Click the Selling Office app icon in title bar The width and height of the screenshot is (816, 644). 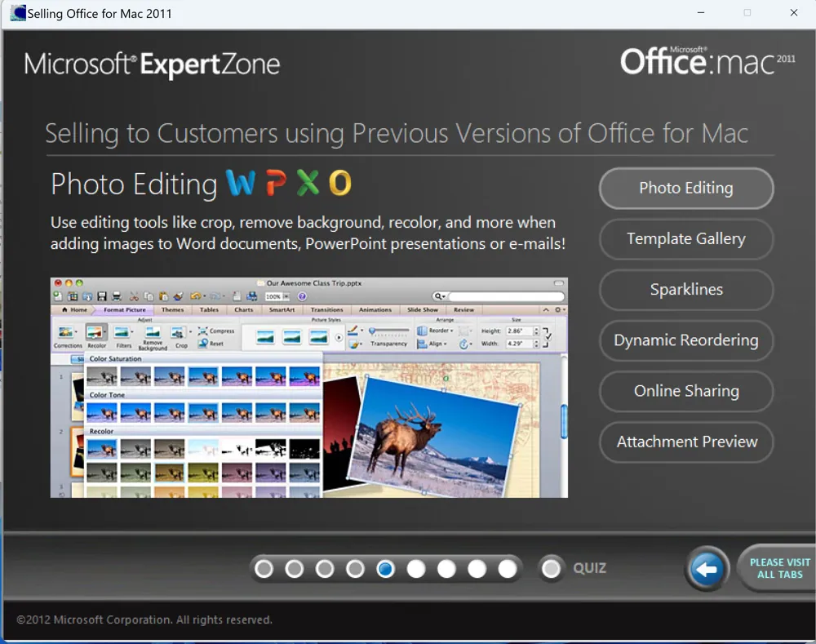pos(18,13)
